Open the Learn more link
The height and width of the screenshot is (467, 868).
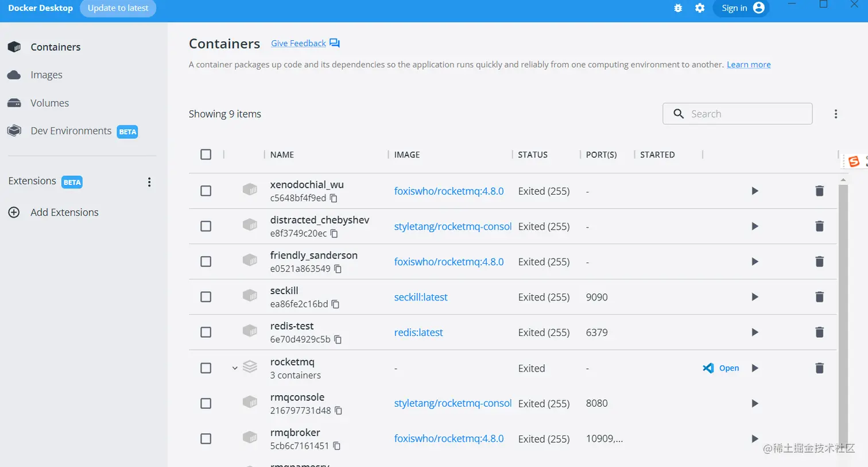coord(749,64)
